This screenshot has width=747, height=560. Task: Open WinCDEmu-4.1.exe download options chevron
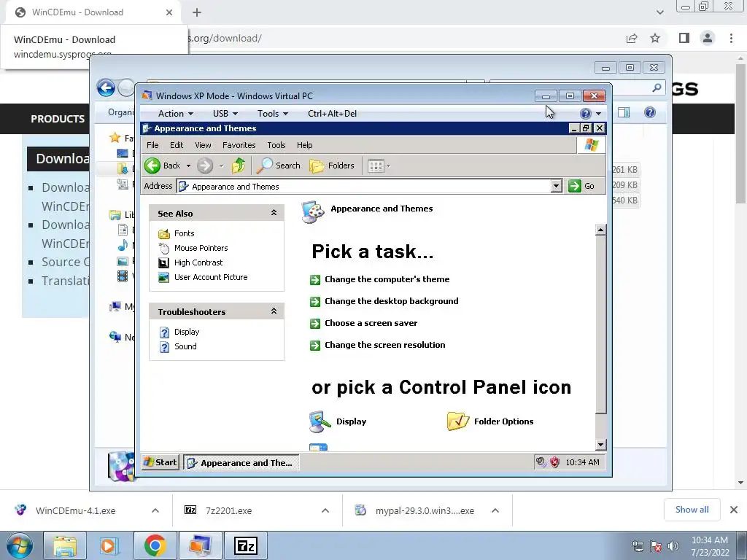click(155, 510)
